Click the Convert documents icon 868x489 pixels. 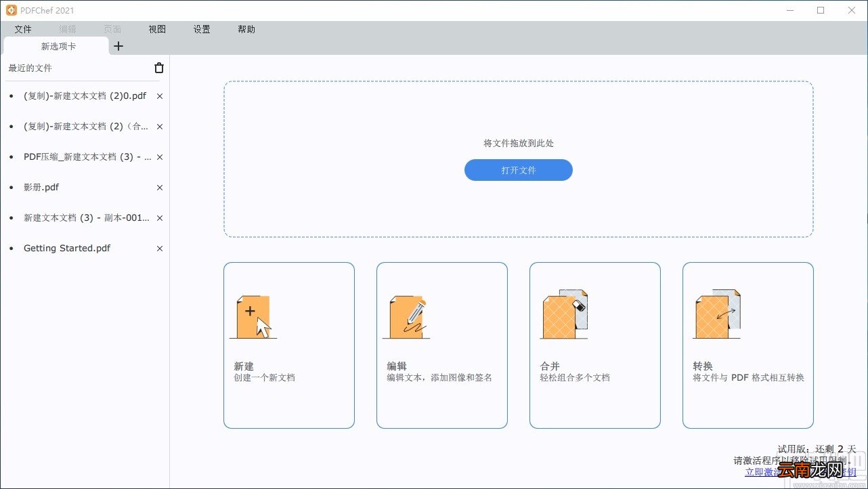717,314
